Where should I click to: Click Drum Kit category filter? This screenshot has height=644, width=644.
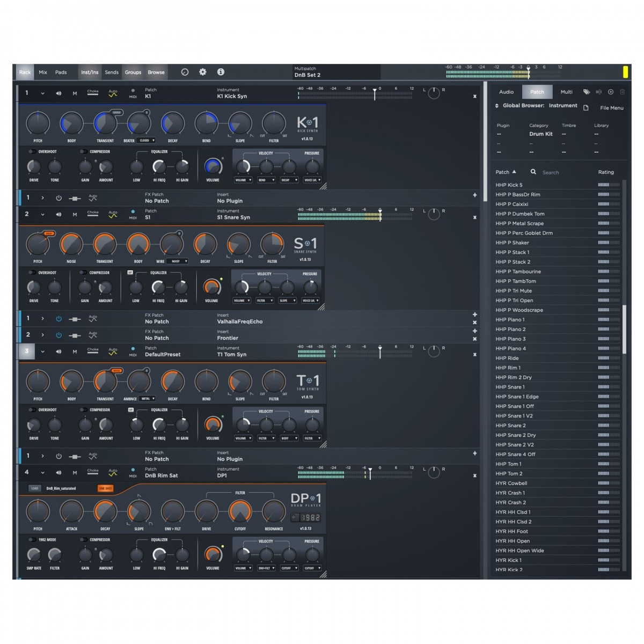click(541, 134)
